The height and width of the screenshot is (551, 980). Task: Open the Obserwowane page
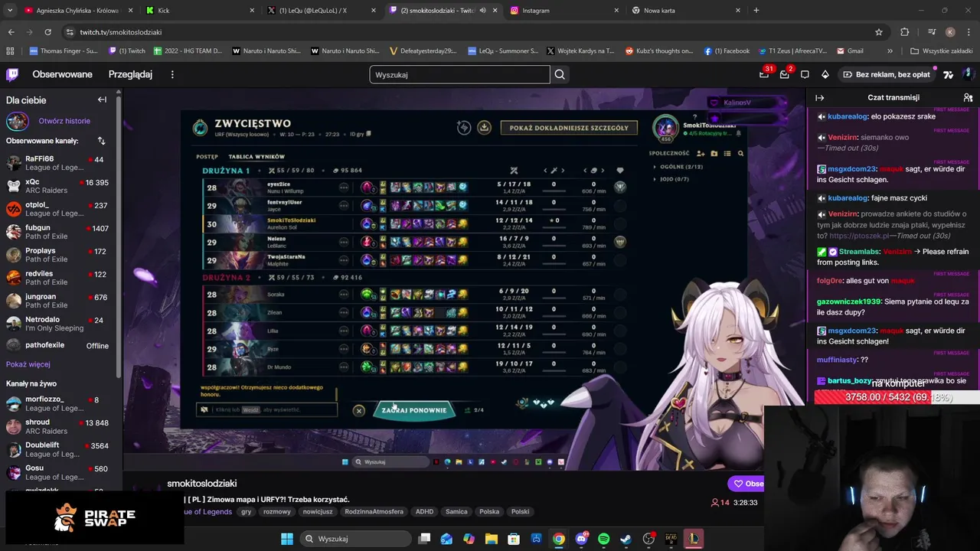click(62, 74)
